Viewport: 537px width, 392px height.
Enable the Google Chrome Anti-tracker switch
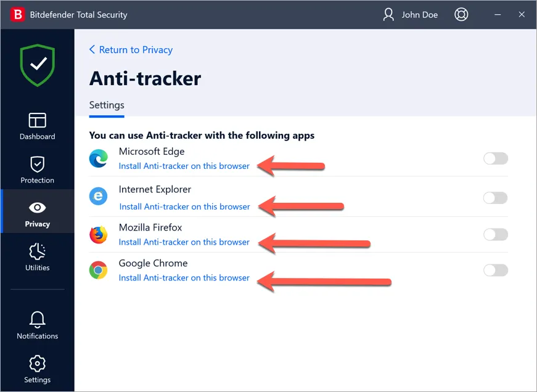pyautogui.click(x=496, y=270)
